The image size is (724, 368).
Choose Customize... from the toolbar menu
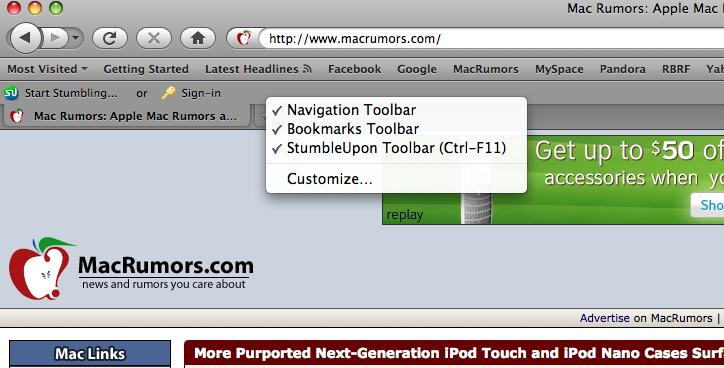396,179
